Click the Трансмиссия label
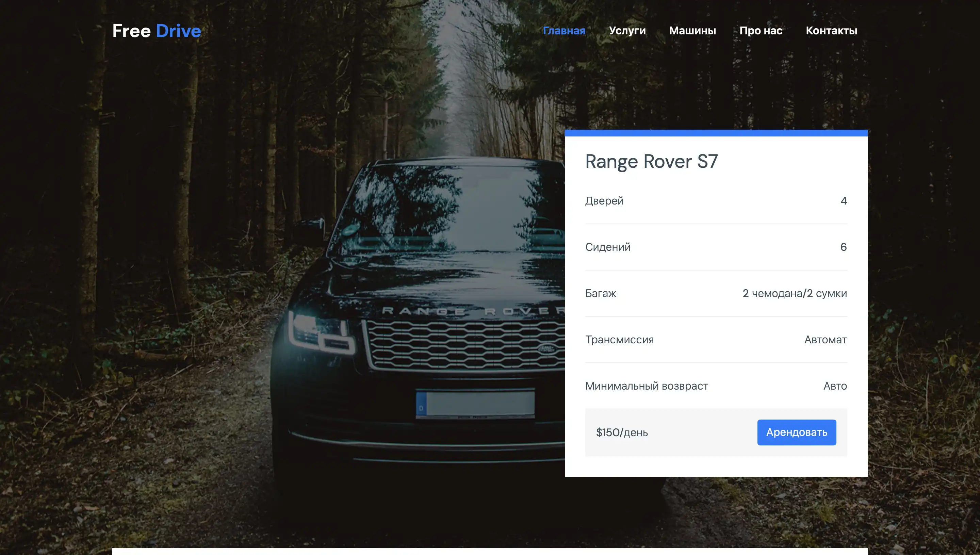This screenshot has width=980, height=555. [x=619, y=340]
